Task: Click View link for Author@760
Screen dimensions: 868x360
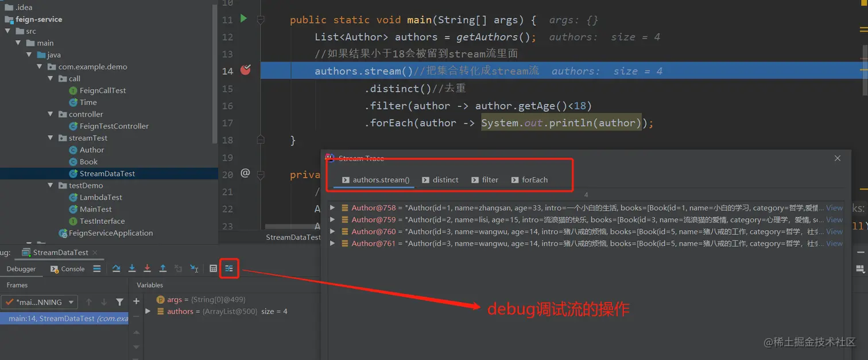Action: click(x=834, y=231)
